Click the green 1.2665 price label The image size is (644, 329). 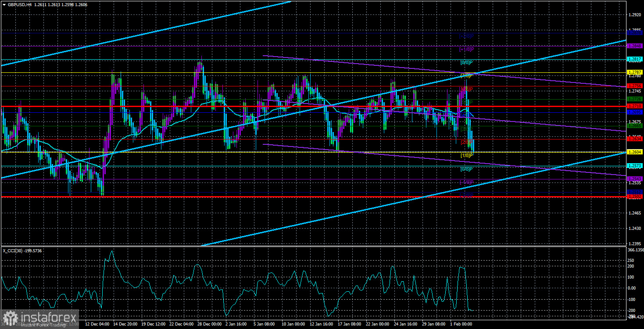635,125
